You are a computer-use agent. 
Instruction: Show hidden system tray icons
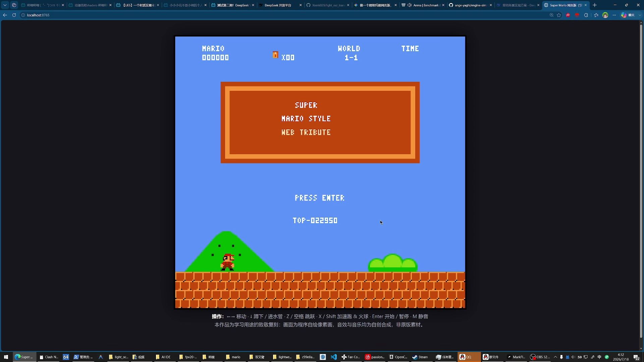pos(555,357)
